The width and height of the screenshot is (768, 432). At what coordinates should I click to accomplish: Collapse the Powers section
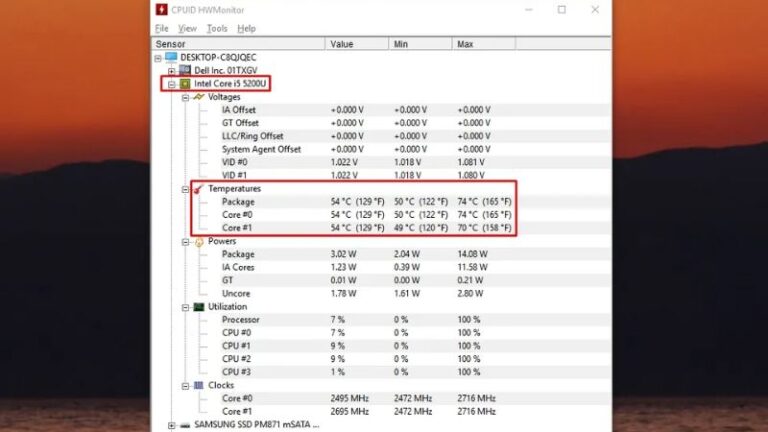185,242
